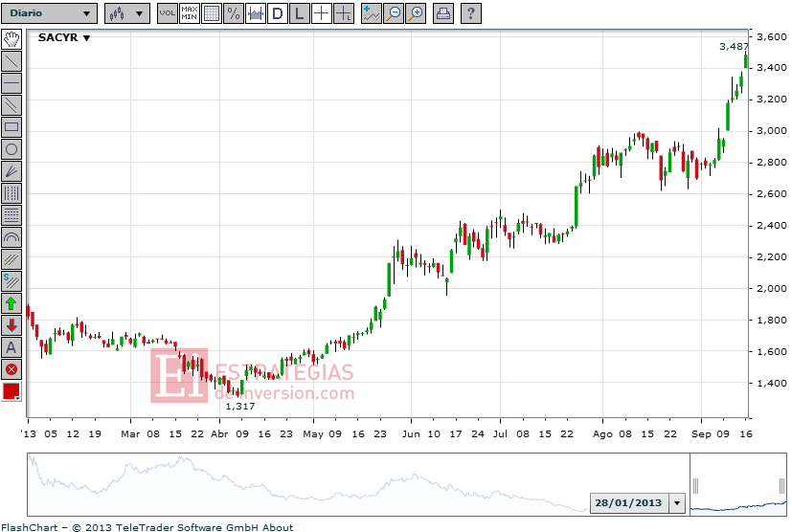Image resolution: width=792 pixels, height=532 pixels.
Task: Place a green up arrow marker
Action: click(11, 304)
